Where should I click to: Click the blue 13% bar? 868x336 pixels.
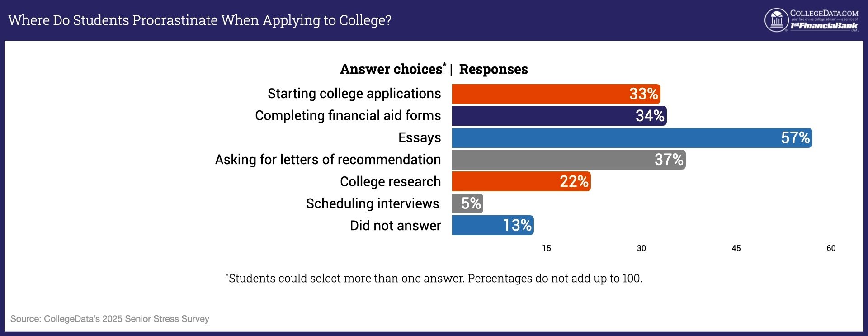pyautogui.click(x=492, y=225)
